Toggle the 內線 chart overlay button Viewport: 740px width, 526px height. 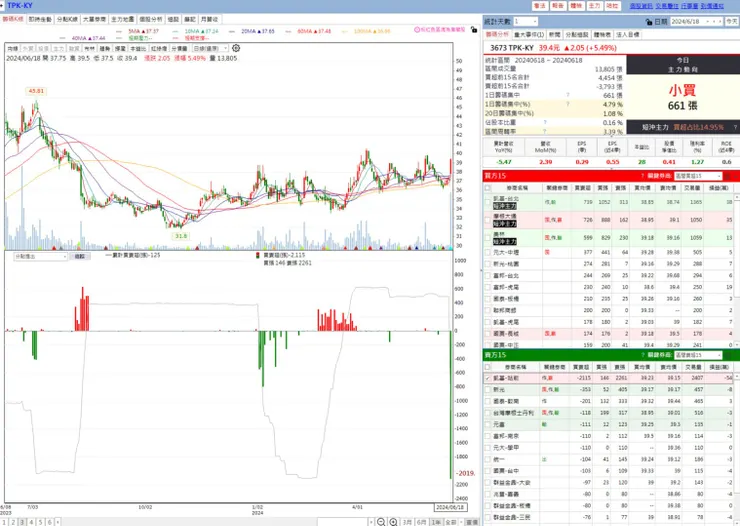pos(13,49)
